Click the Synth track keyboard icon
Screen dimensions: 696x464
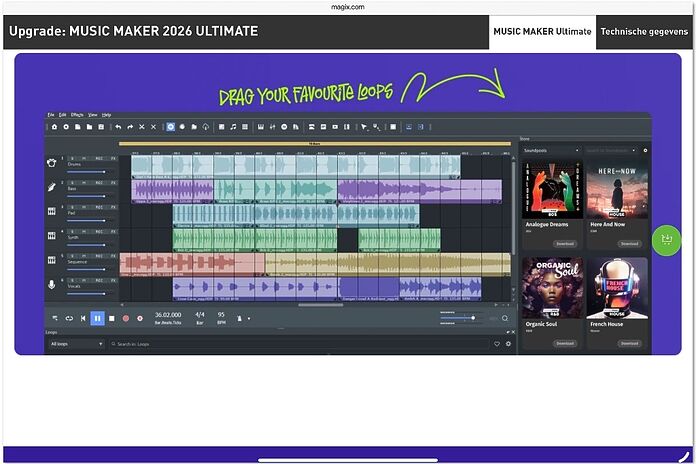pos(51,236)
